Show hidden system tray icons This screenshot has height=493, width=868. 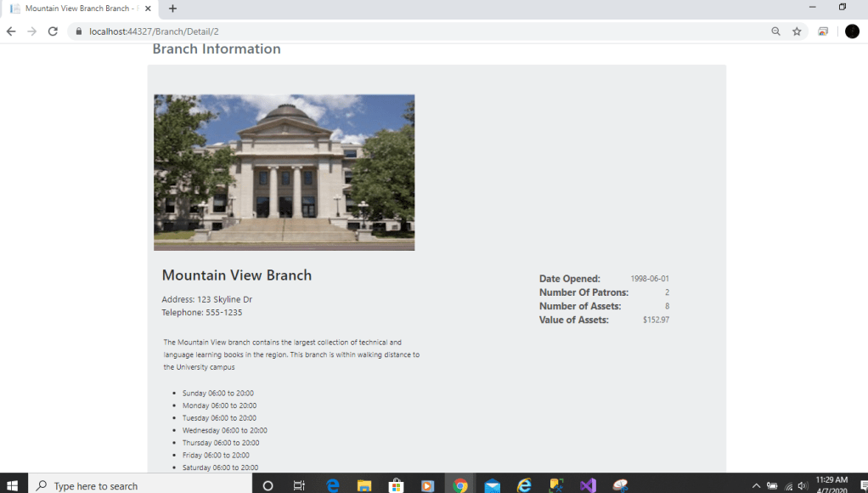click(756, 486)
